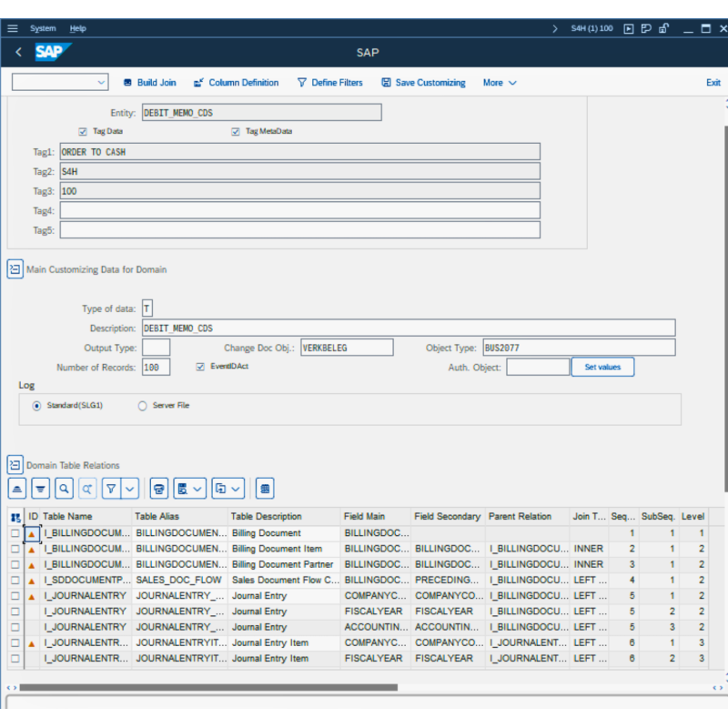The height and width of the screenshot is (728, 728).
Task: Click the unlock padlock icon in title bar
Action: coord(664,28)
